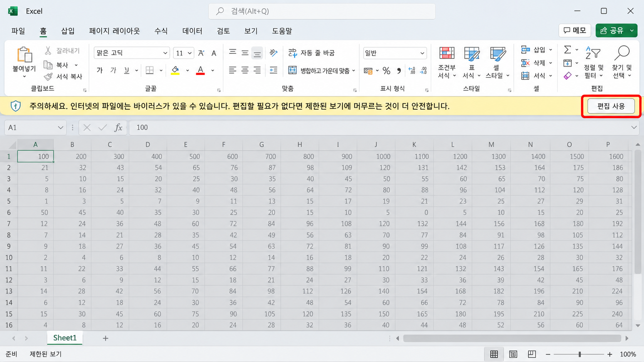Select Format Painter (서식 복사) brush icon
This screenshot has height=362, width=644.
click(x=48, y=77)
